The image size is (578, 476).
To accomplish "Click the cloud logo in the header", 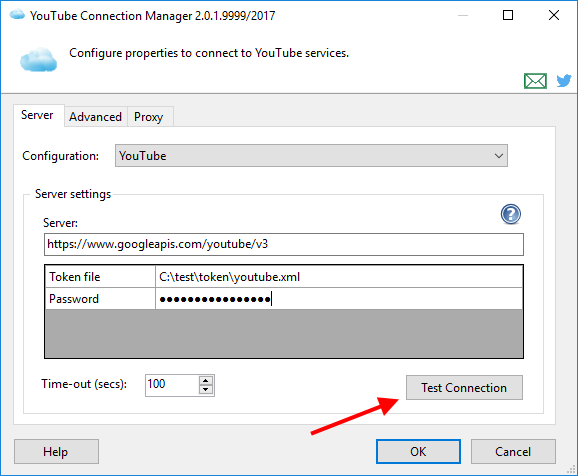I will pyautogui.click(x=38, y=59).
